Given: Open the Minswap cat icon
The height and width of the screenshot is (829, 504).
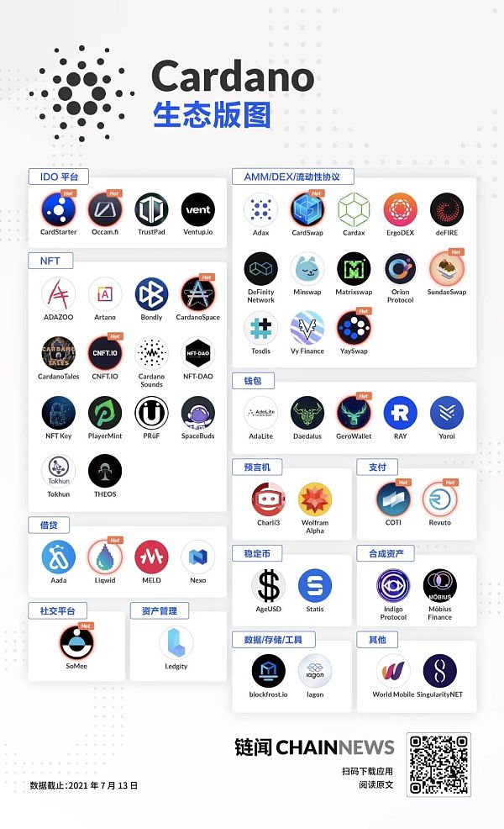Looking at the screenshot, I should tap(307, 269).
